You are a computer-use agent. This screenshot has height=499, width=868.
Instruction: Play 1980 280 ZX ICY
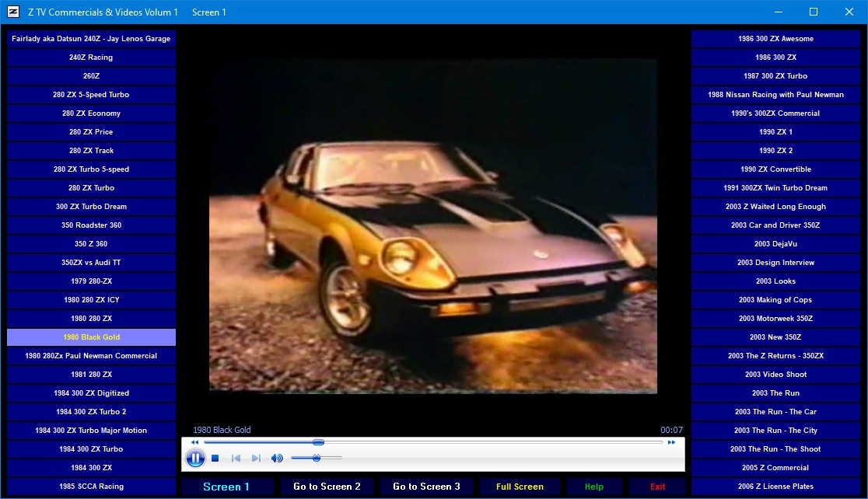pyautogui.click(x=91, y=300)
